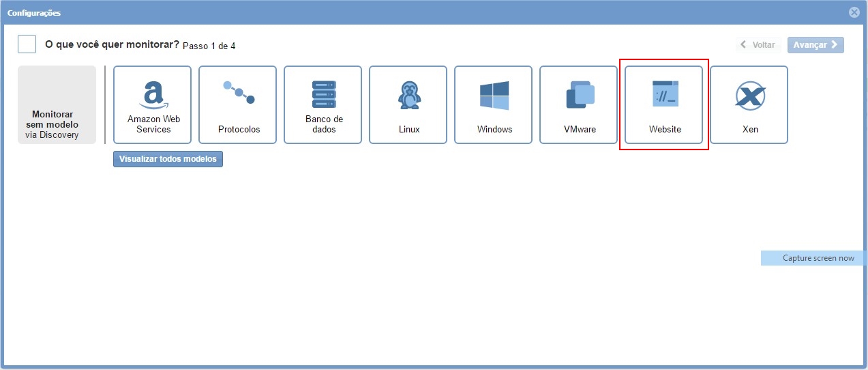Viewport: 868px width, 370px height.
Task: Click the Capture screen now bar
Action: (x=814, y=258)
